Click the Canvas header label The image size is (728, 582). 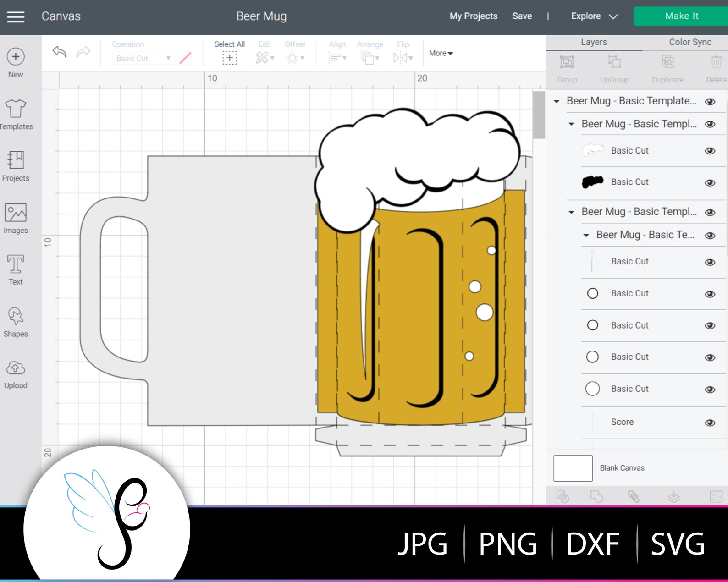pyautogui.click(x=61, y=16)
